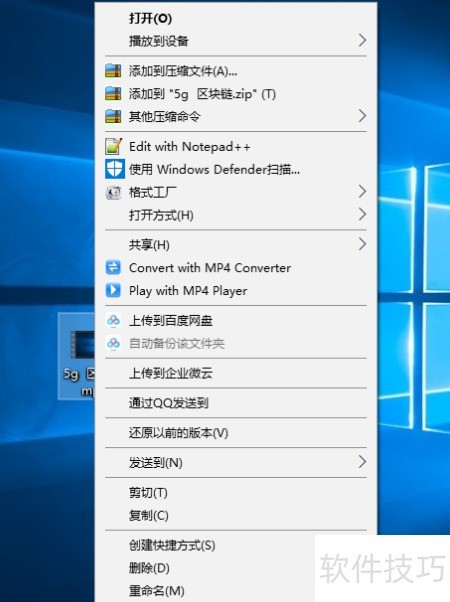Click the Windows Defender shield icon
The height and width of the screenshot is (602, 450).
click(115, 169)
